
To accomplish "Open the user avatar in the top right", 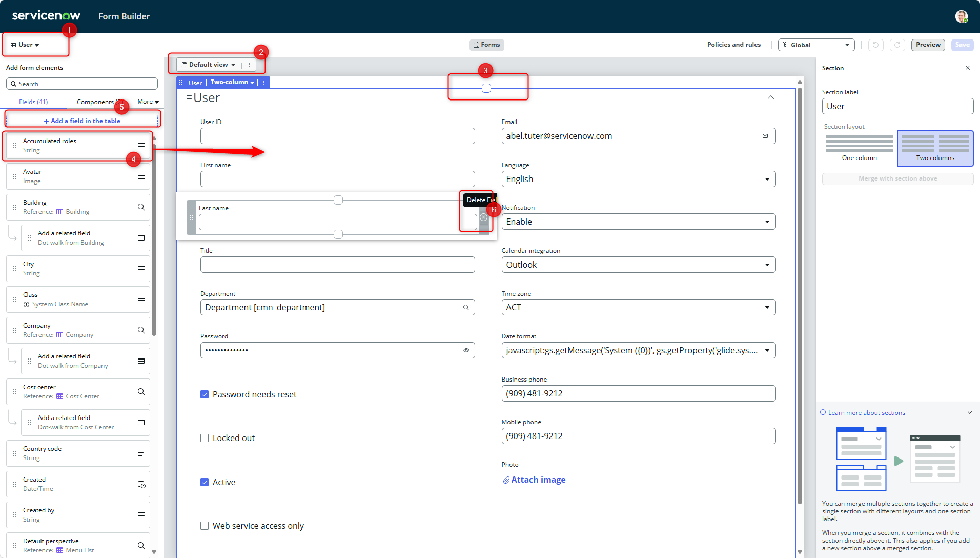I will pos(961,16).
